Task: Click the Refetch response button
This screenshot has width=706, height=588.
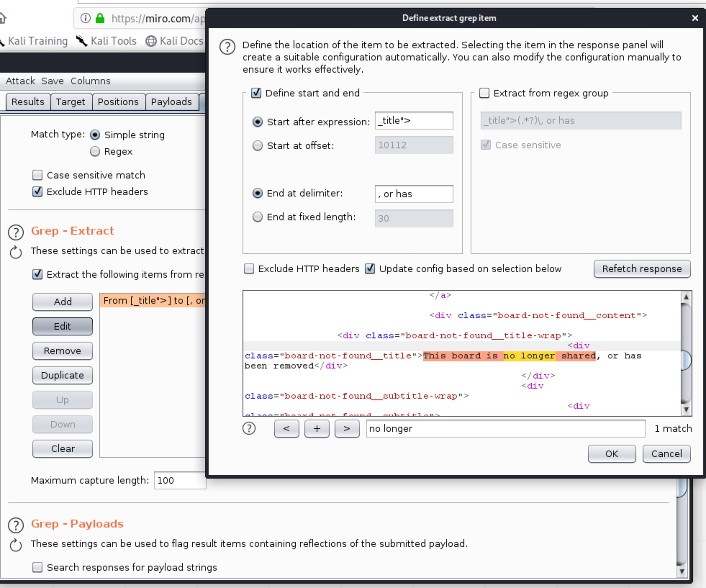Action: [x=641, y=269]
